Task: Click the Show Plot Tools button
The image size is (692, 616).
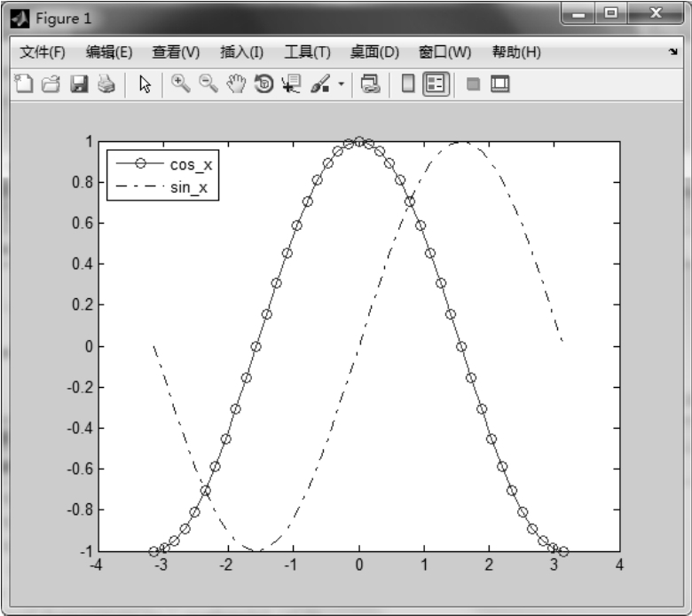Action: [x=500, y=84]
